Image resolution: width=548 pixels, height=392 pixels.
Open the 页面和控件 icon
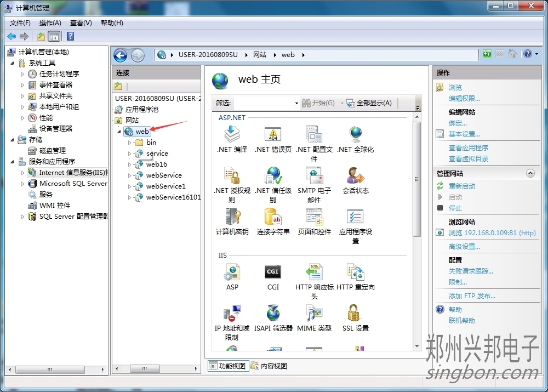(x=314, y=217)
